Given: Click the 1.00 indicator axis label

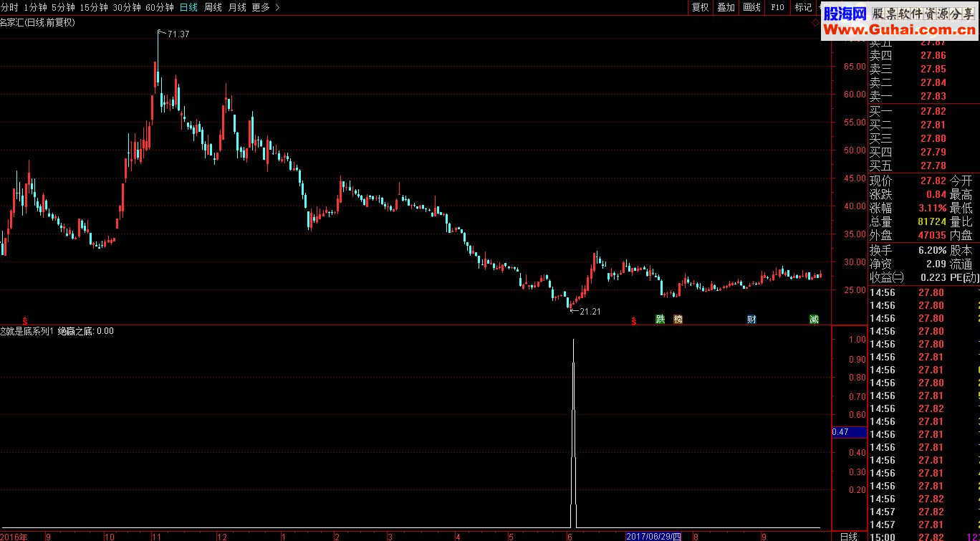Looking at the screenshot, I should [x=857, y=340].
